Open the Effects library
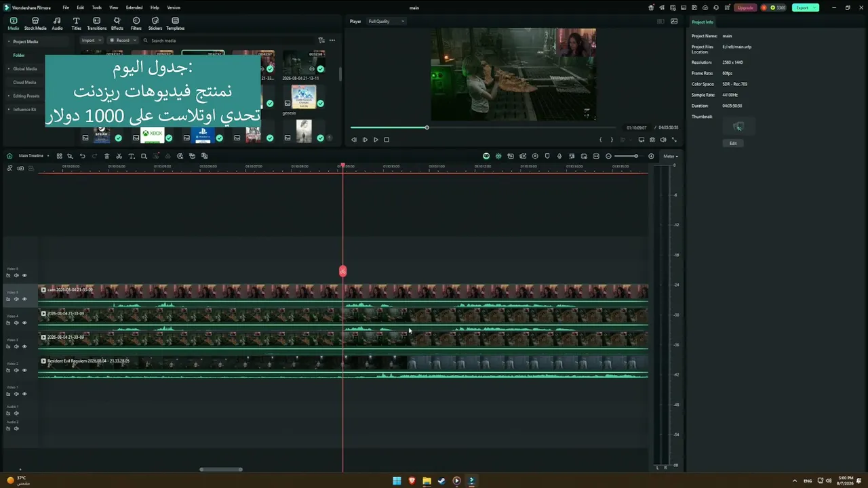 (117, 24)
